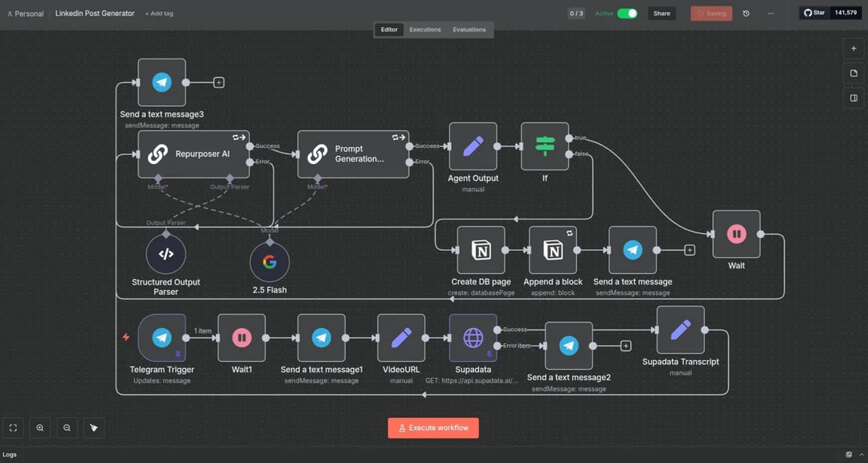
Task: Click Supadata Success output connector
Action: [497, 330]
